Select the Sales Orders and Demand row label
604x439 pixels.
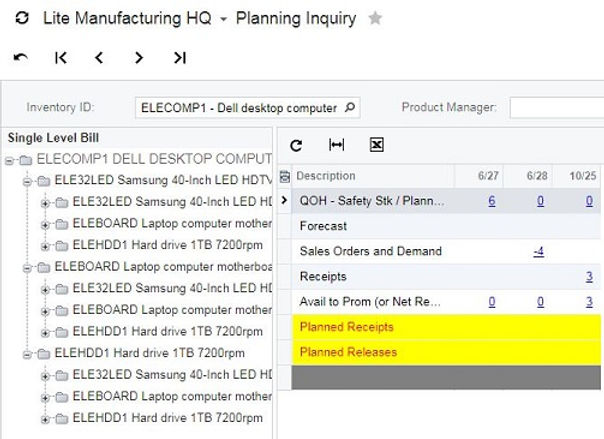pyautogui.click(x=371, y=251)
